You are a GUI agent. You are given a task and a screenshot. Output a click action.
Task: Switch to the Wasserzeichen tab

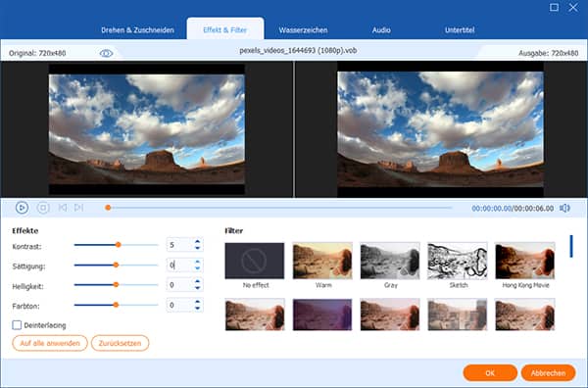pos(303,30)
